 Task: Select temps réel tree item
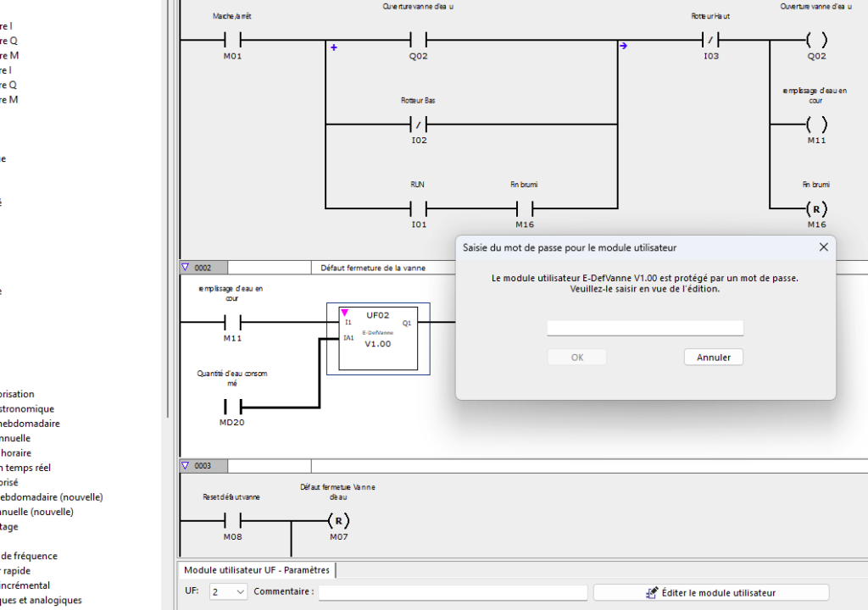(x=25, y=468)
